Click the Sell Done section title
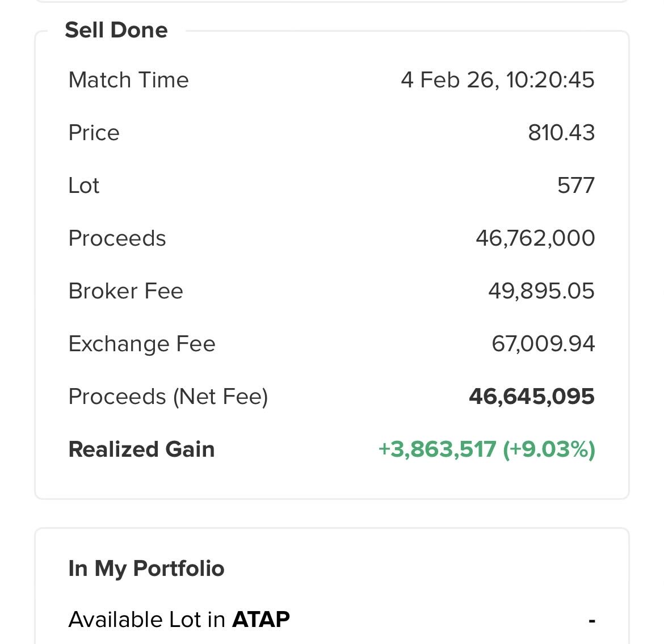 (116, 30)
